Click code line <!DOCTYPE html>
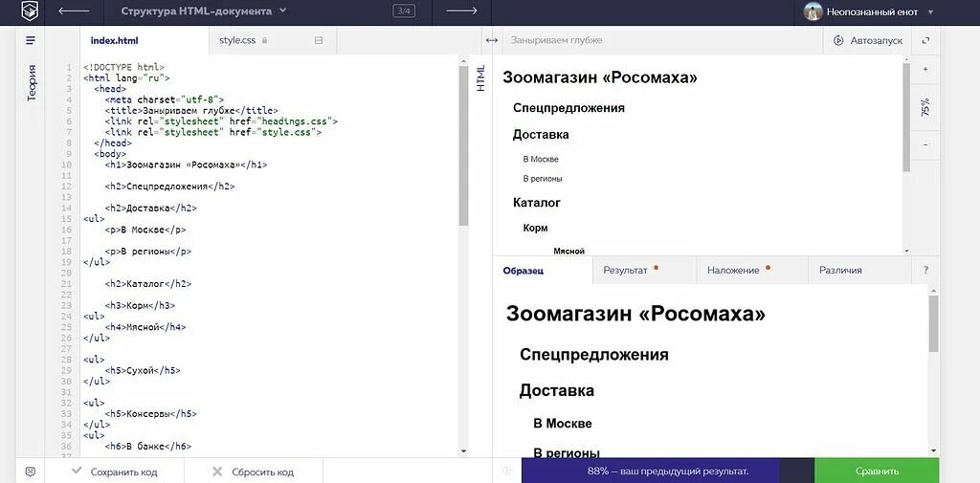This screenshot has width=980, height=483. point(123,67)
